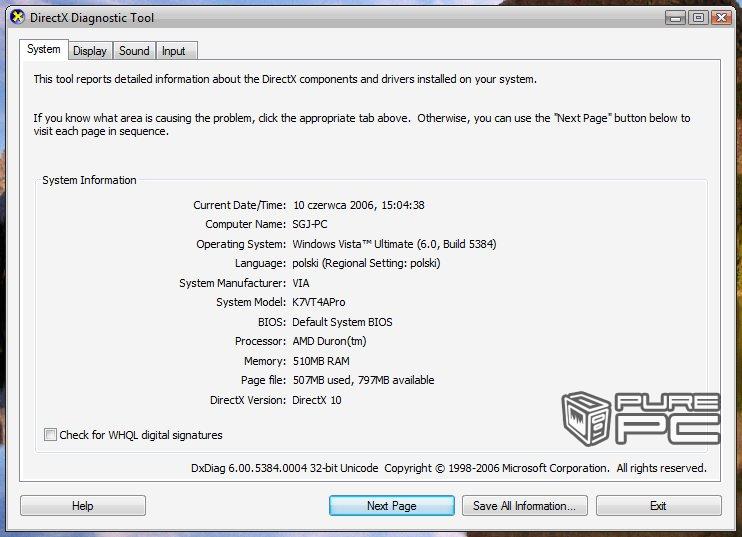
Task: Click the 'Windows Vista™ Ultimate (6.0, Build 5384)' text
Action: click(x=394, y=244)
